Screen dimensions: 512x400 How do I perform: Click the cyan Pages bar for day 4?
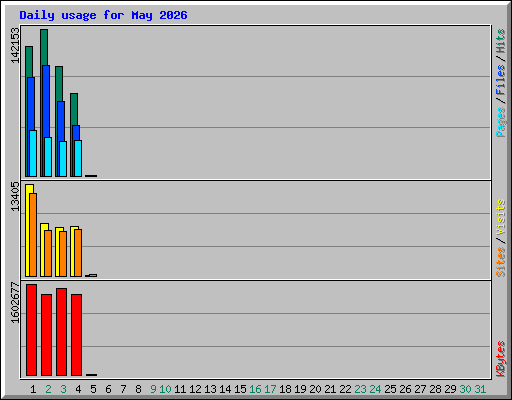(78, 158)
